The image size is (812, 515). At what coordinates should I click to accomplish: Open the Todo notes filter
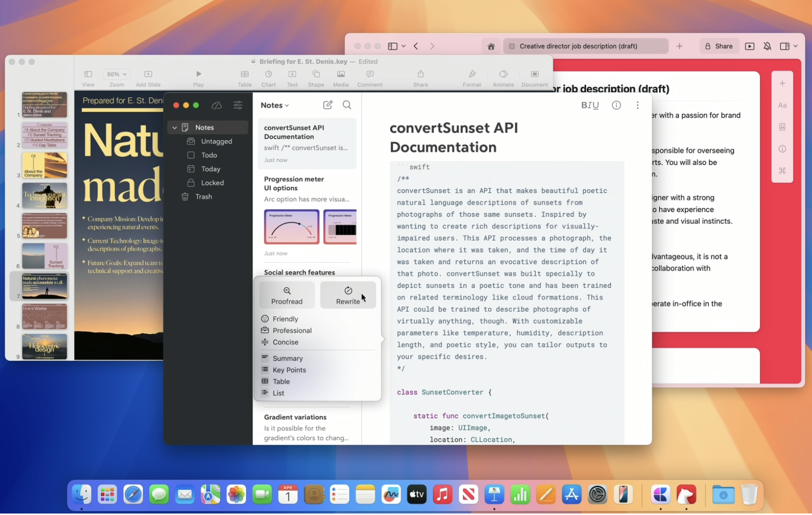click(209, 155)
